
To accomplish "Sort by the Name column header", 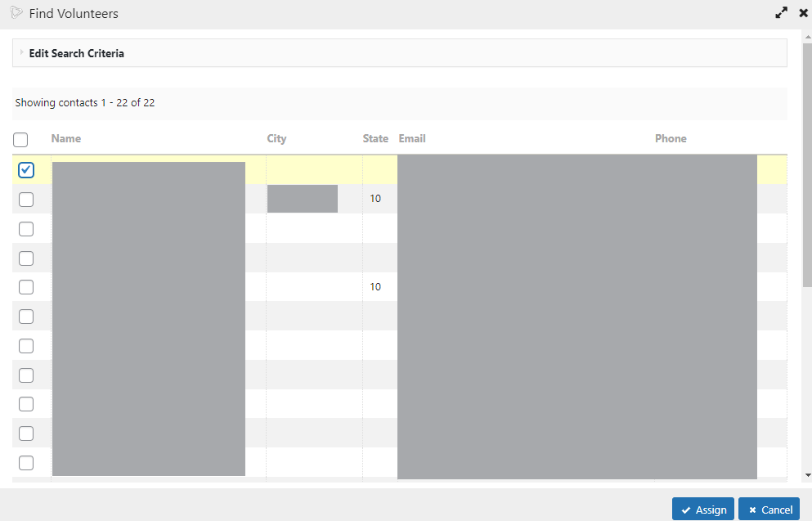I will point(66,138).
